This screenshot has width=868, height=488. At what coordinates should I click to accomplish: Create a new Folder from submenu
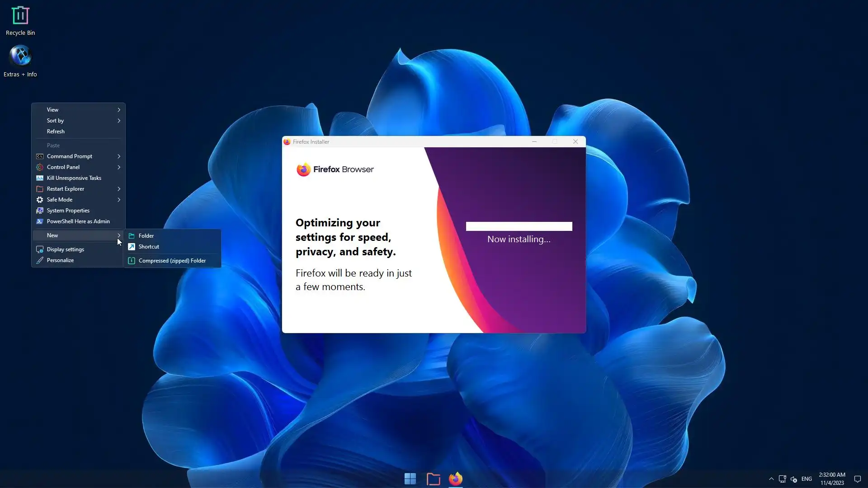pos(146,236)
